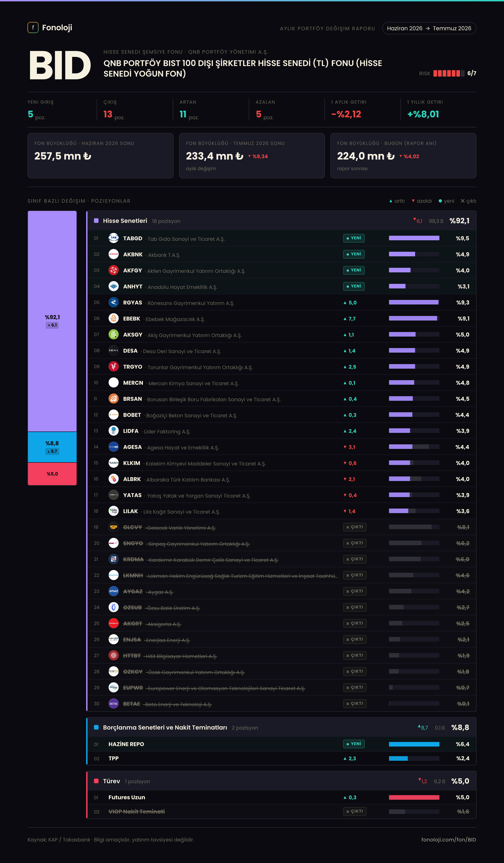Click the SNGYO company logo
The height and width of the screenshot is (863, 504).
point(114,543)
